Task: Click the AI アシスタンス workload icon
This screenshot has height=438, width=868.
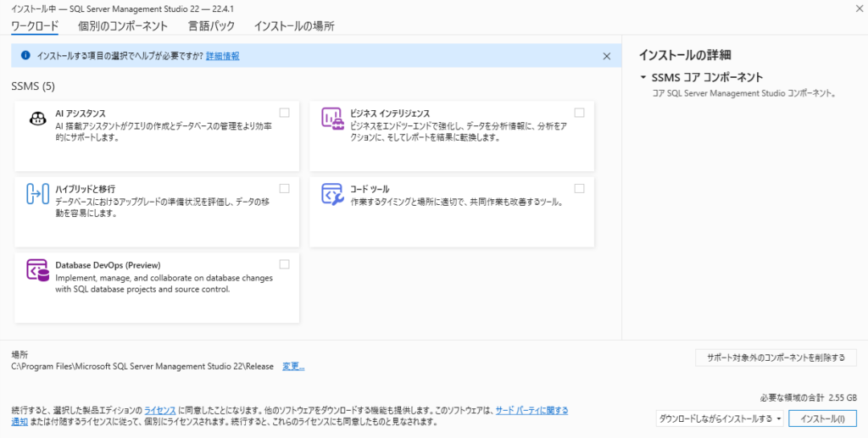Action: (37, 119)
